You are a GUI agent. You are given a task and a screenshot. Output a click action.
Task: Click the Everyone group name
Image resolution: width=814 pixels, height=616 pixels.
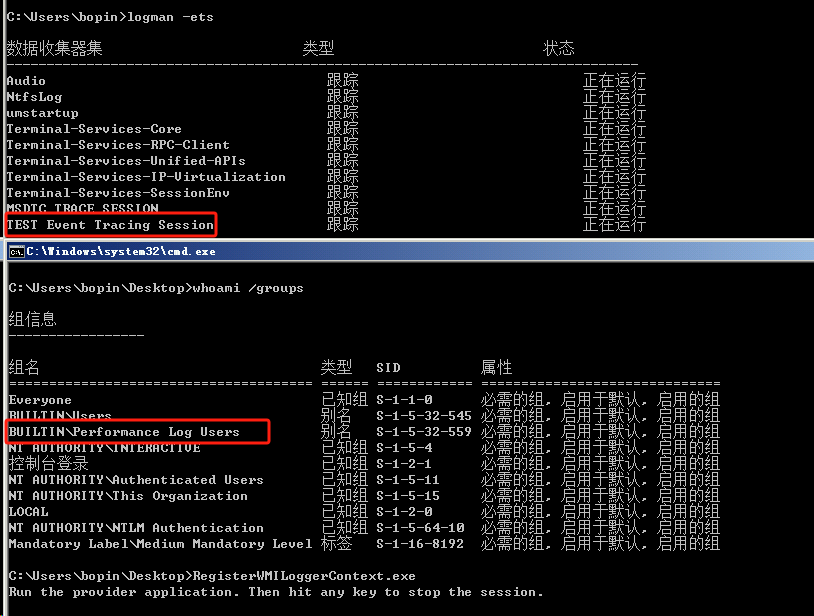[x=40, y=400]
